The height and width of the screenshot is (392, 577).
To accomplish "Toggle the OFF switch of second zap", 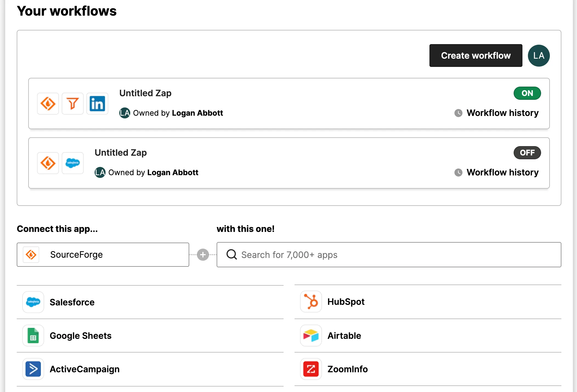I will (527, 153).
